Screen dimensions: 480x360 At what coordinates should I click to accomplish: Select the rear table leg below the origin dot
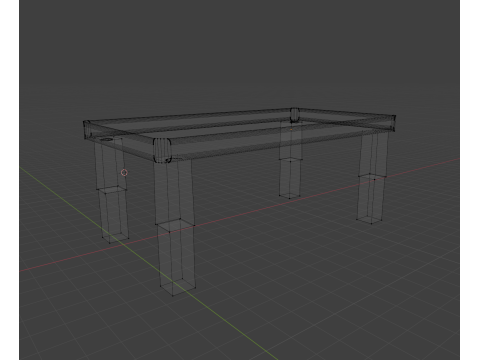(290, 160)
